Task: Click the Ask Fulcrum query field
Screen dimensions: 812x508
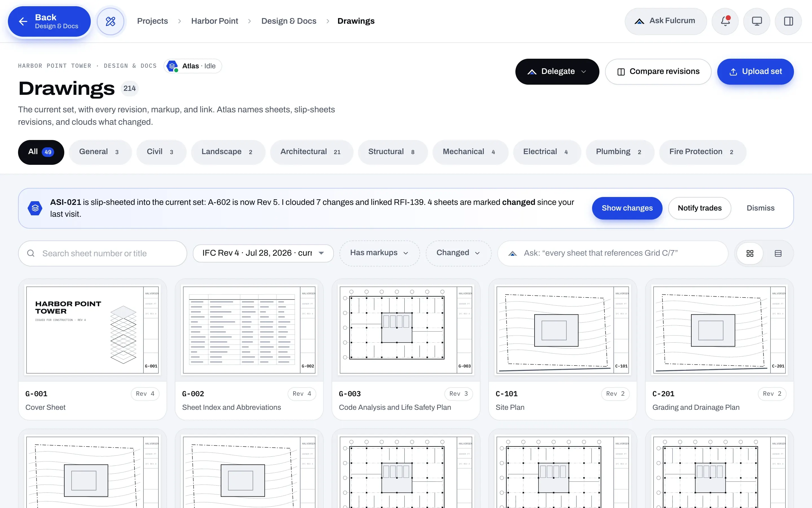Action: point(613,253)
